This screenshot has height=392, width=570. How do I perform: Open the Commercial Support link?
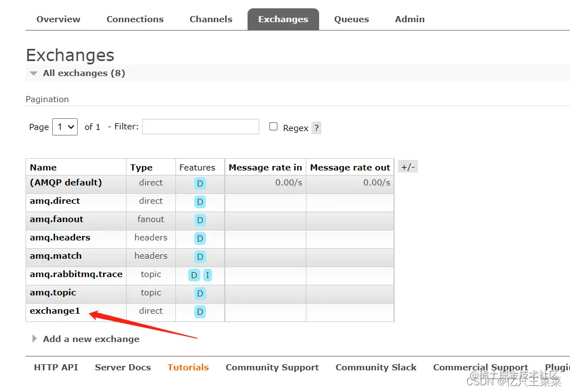[x=481, y=367]
